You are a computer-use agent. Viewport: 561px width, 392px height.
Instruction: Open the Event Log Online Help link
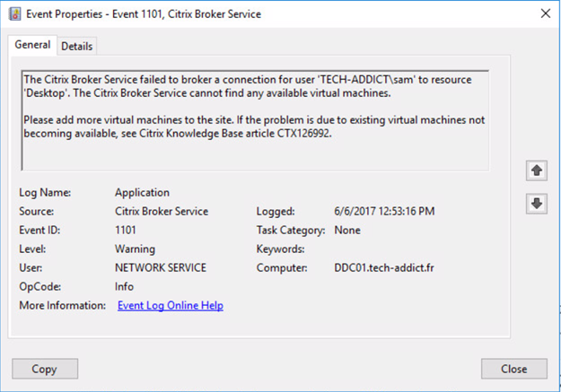tap(171, 306)
